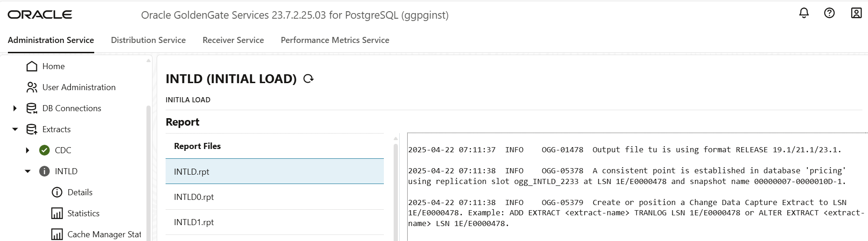The height and width of the screenshot is (241, 868).
Task: Click the DB Connections database icon
Action: pos(32,108)
